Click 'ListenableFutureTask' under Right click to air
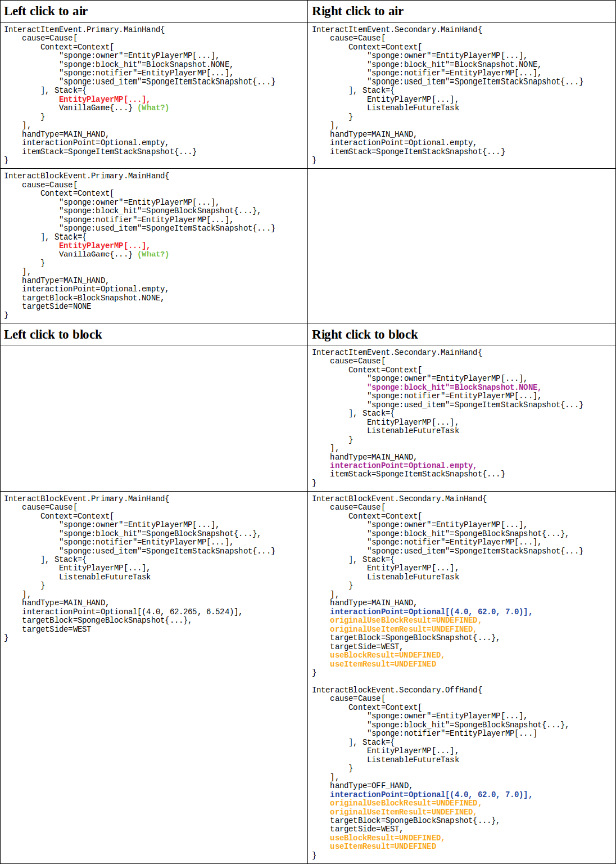 413,107
